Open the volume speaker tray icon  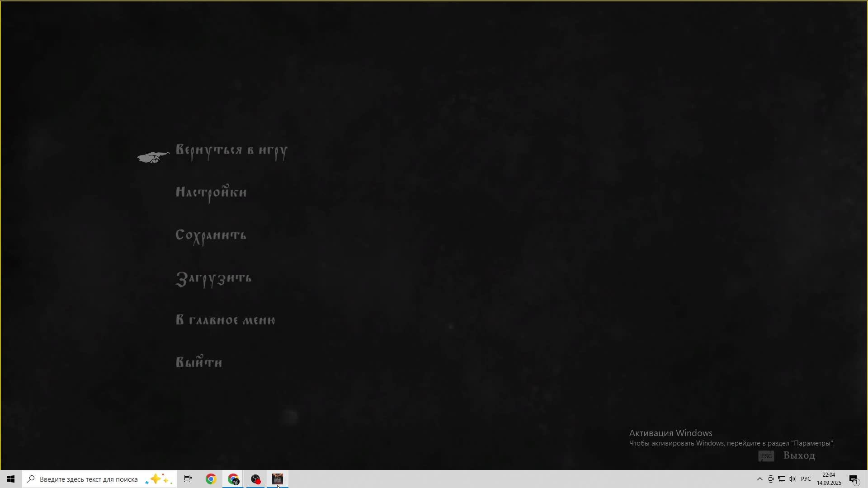[792, 479]
